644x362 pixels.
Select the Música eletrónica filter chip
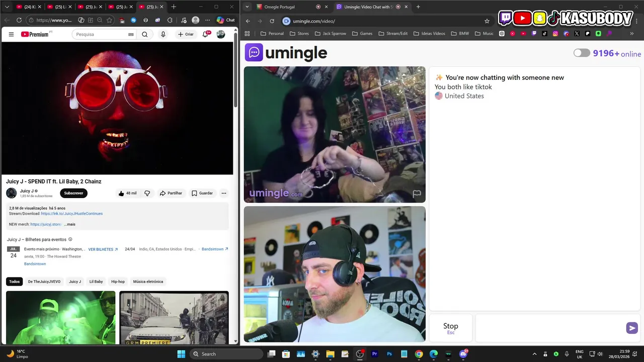tap(148, 282)
